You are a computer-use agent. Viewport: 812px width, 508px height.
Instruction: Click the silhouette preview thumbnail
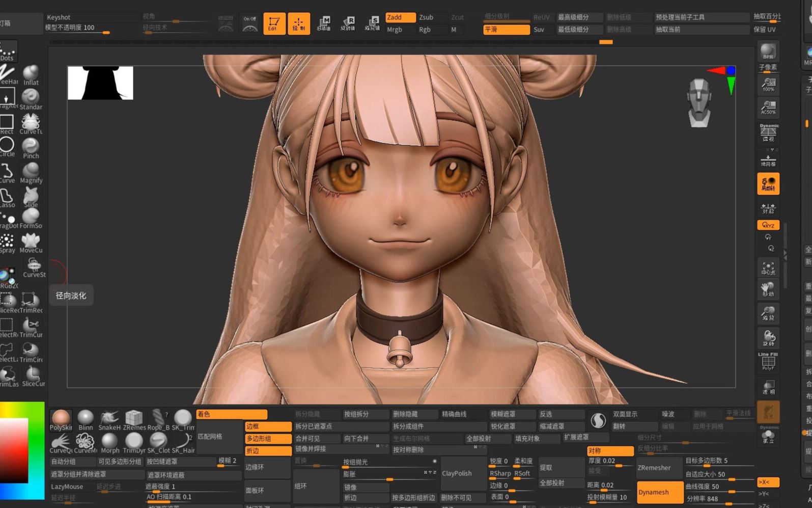pos(100,83)
